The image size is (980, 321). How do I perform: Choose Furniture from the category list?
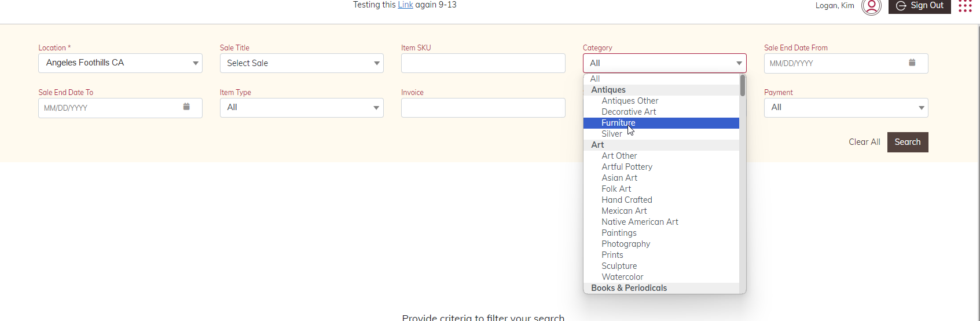(618, 123)
